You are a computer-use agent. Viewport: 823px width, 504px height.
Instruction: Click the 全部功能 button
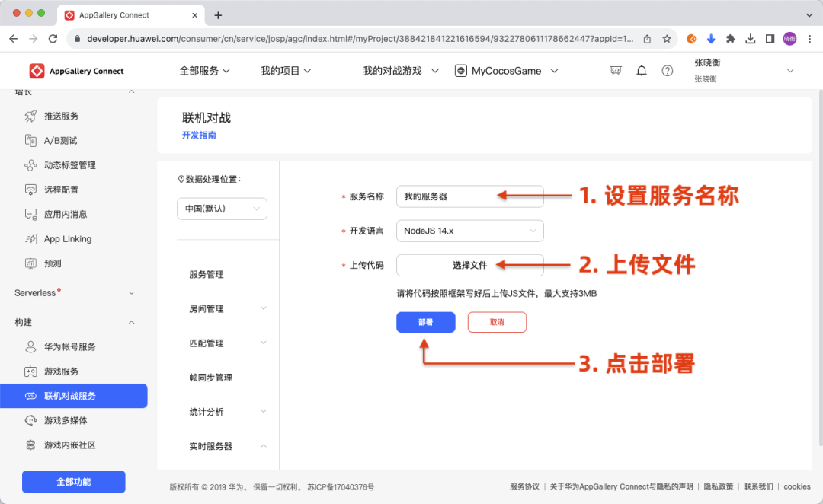coord(73,482)
